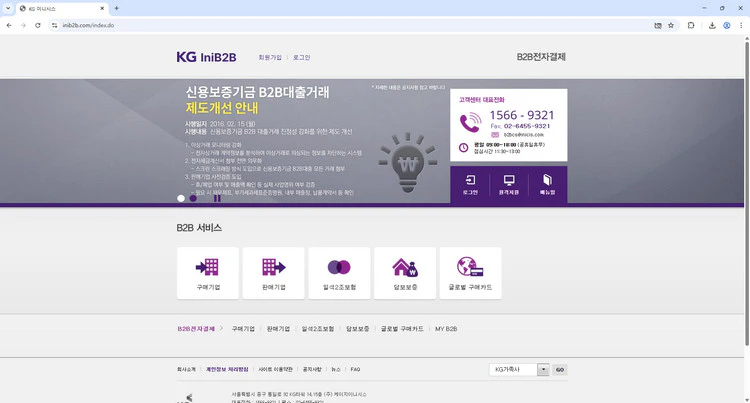Click the MY B2B link
The width and height of the screenshot is (750, 403).
(445, 328)
